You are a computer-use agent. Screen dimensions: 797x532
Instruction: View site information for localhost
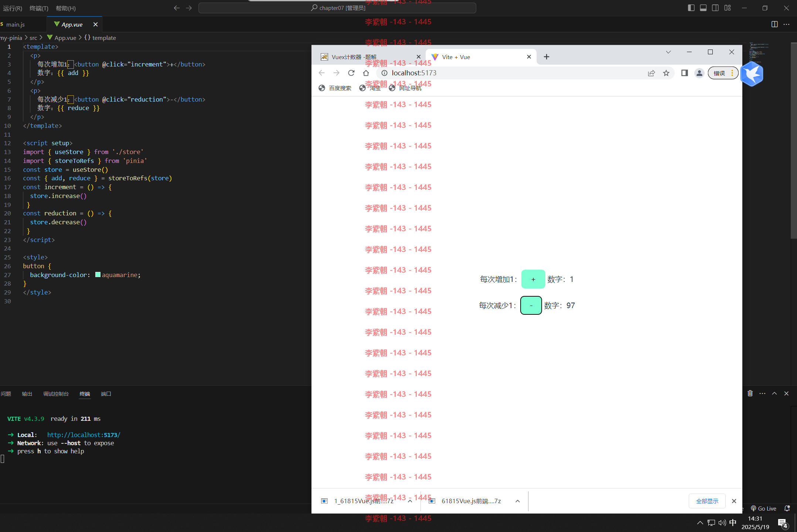pyautogui.click(x=384, y=73)
